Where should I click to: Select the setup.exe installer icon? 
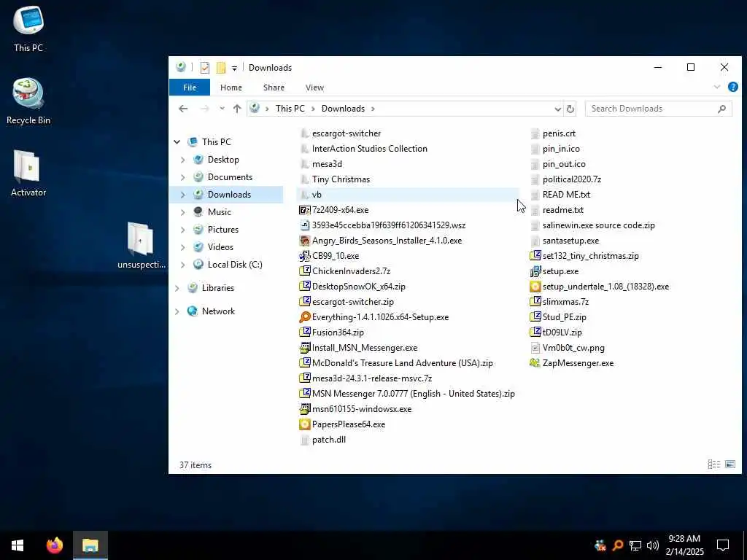[535, 271]
